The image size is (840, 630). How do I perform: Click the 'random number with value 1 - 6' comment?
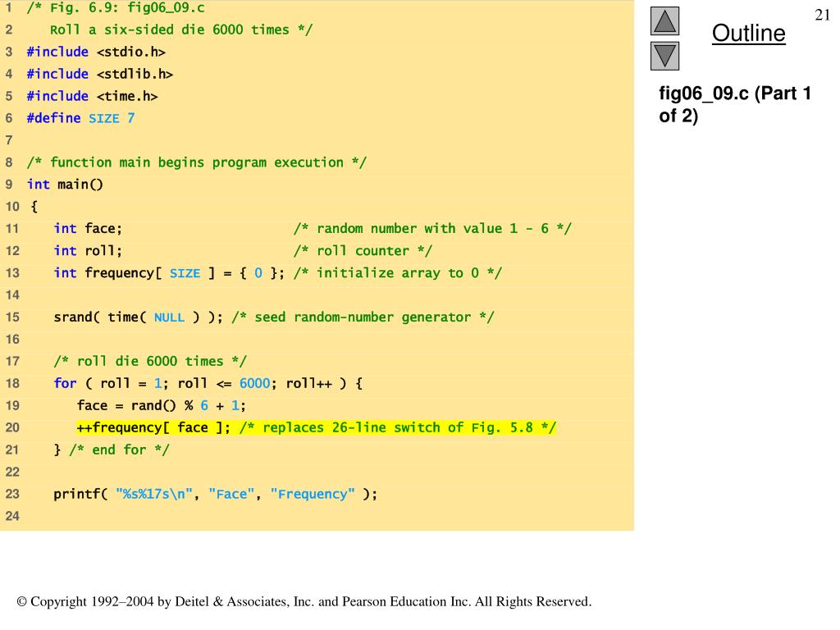[432, 229]
